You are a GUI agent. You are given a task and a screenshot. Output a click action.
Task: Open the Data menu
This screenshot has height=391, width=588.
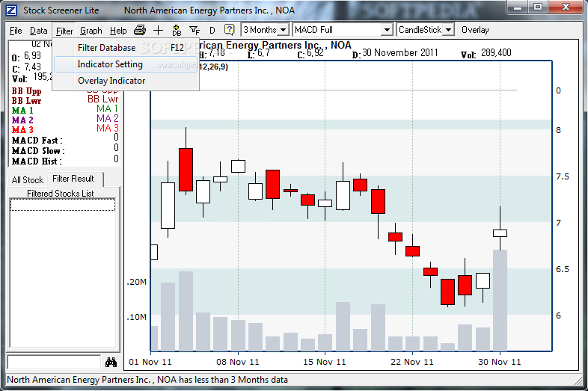pyautogui.click(x=39, y=31)
